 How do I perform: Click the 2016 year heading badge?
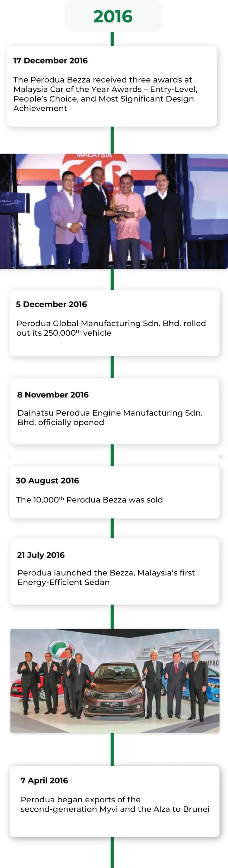coord(113,16)
